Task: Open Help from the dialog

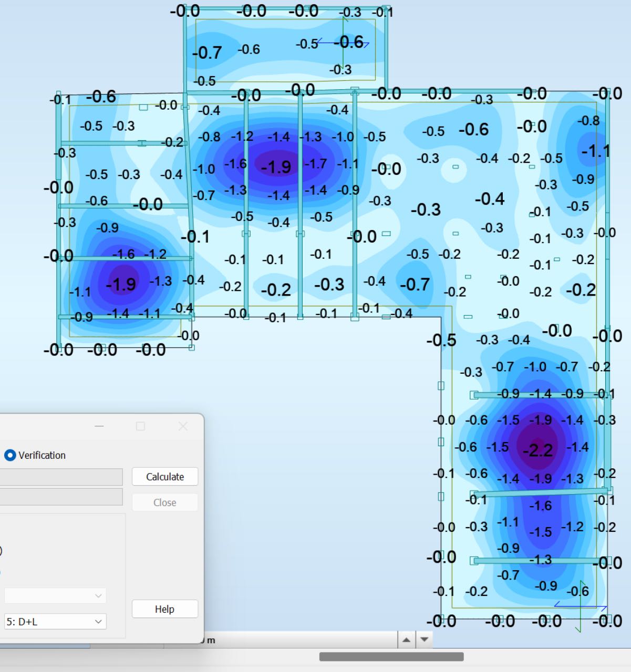Action: tap(165, 609)
